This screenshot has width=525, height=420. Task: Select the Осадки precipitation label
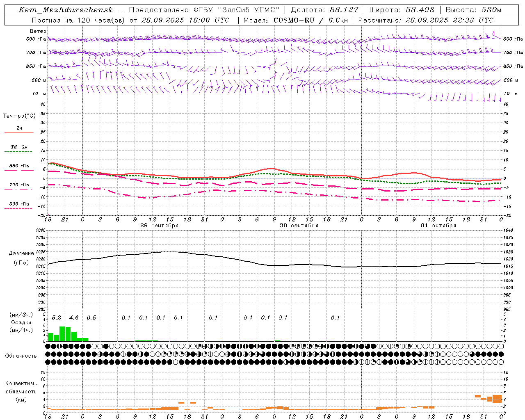21,322
